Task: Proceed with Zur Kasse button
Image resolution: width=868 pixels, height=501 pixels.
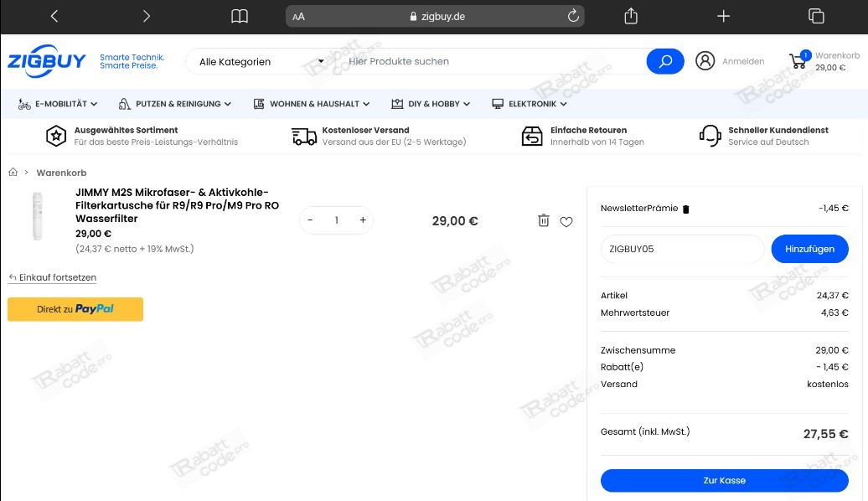Action: 724,481
